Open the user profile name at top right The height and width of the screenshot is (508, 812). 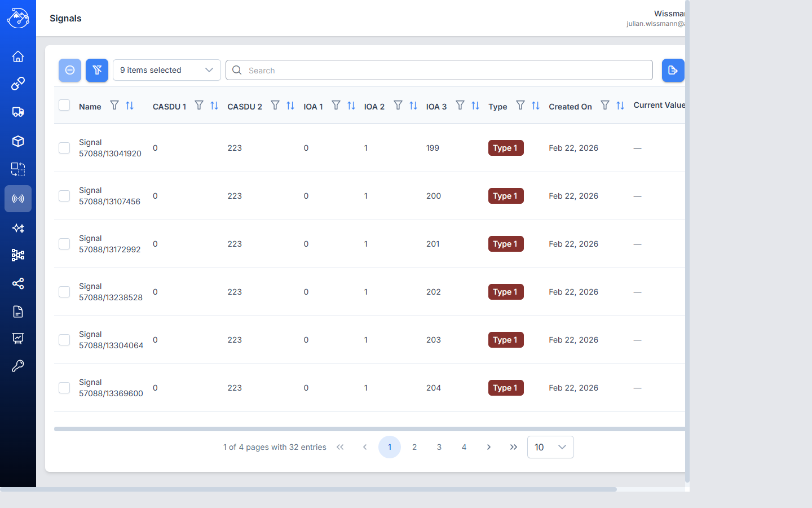tap(669, 14)
